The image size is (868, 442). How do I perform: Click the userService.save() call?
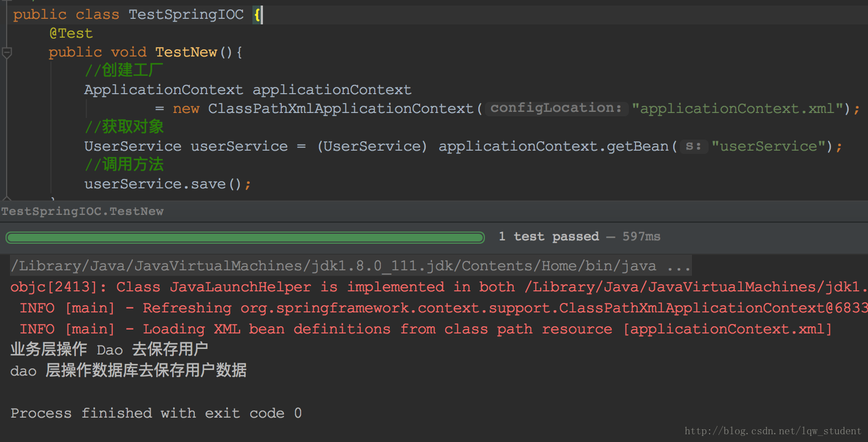coord(163,184)
